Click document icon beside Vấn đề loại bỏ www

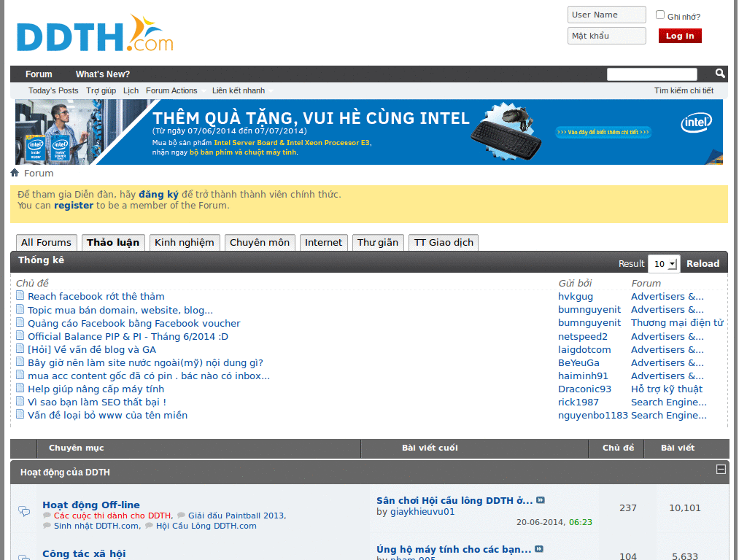(x=20, y=414)
